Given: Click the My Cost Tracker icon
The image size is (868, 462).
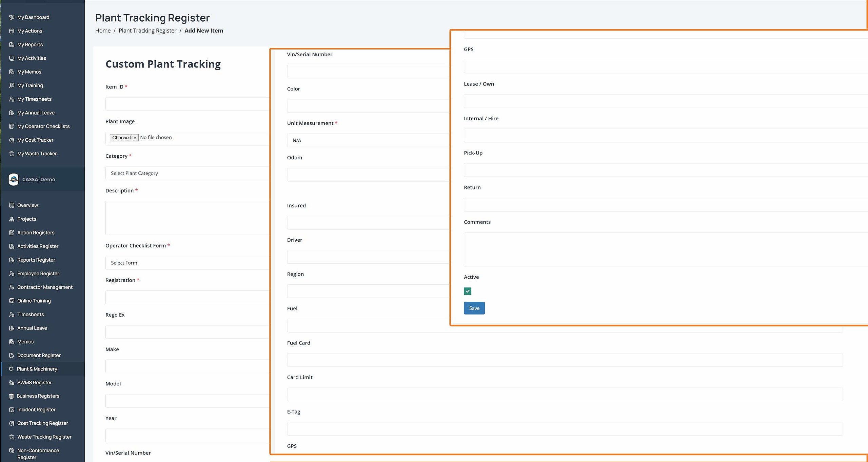Looking at the screenshot, I should pyautogui.click(x=12, y=140).
